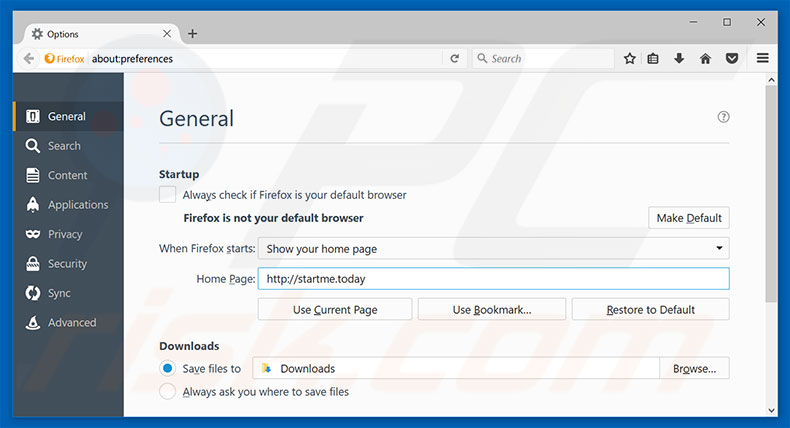Viewport: 790px width, 428px height.
Task: Open the Pocket icon
Action: 731,59
